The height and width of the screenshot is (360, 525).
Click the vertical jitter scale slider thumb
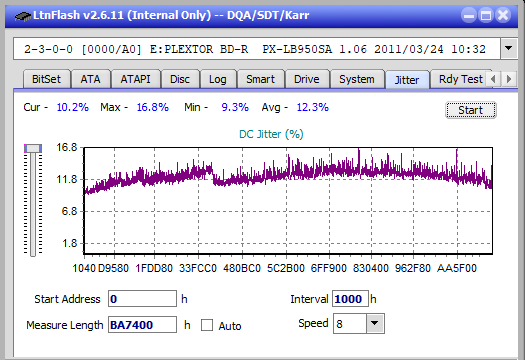pos(33,148)
